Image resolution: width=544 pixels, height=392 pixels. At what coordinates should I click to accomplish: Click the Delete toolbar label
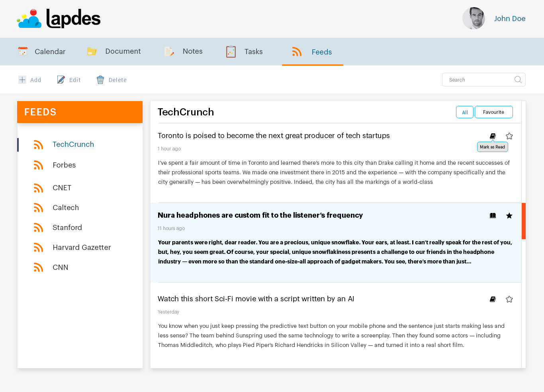pos(117,80)
